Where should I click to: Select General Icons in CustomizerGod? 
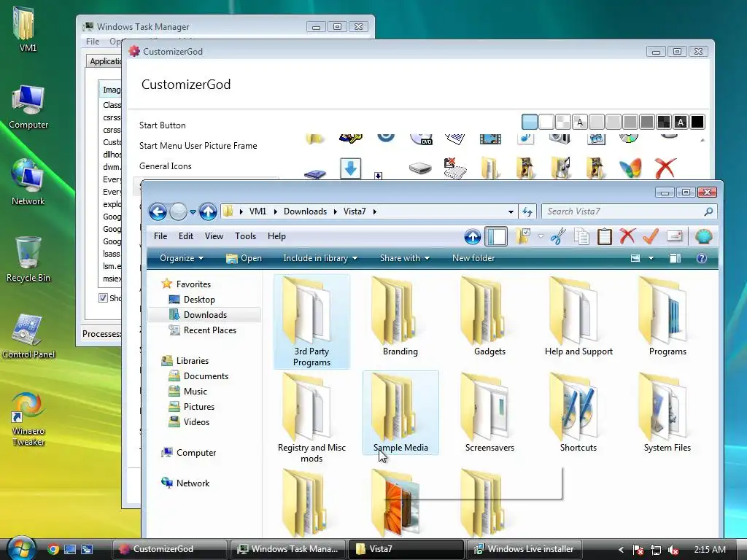(x=166, y=166)
